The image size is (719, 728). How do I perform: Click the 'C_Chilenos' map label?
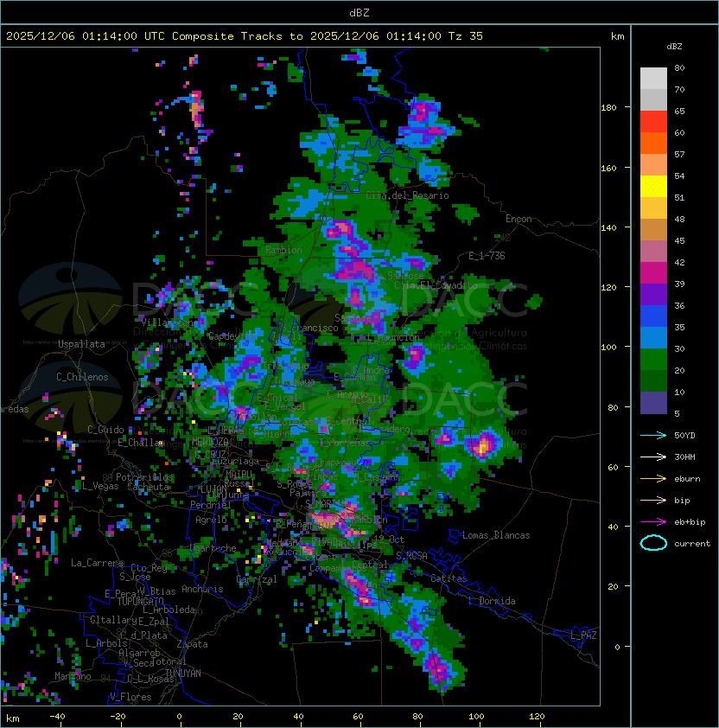coord(82,377)
